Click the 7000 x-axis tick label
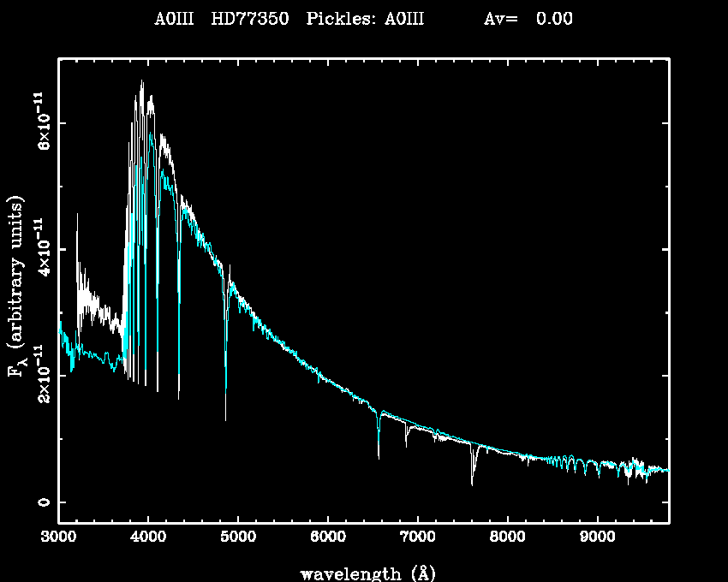The height and width of the screenshot is (582, 728). pos(418,537)
